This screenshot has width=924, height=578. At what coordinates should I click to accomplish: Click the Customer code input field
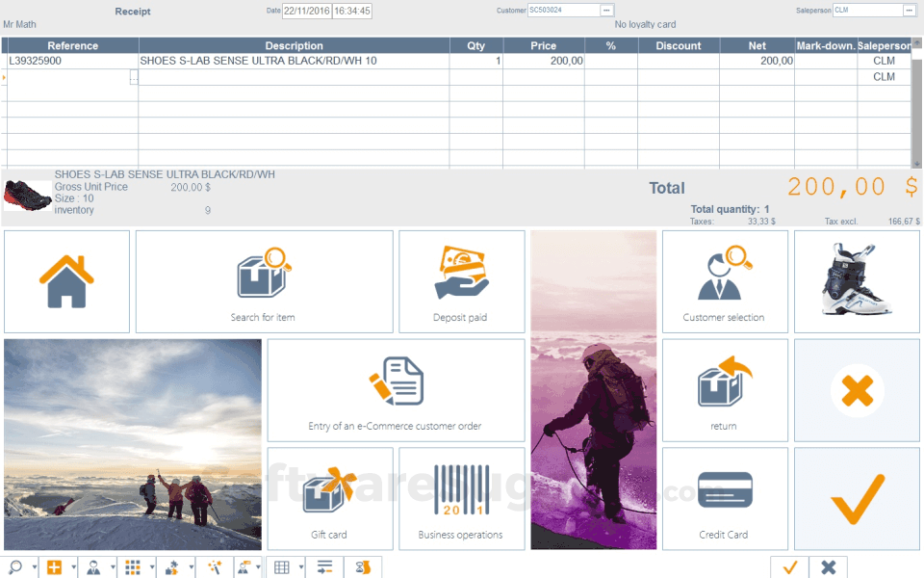pos(563,11)
